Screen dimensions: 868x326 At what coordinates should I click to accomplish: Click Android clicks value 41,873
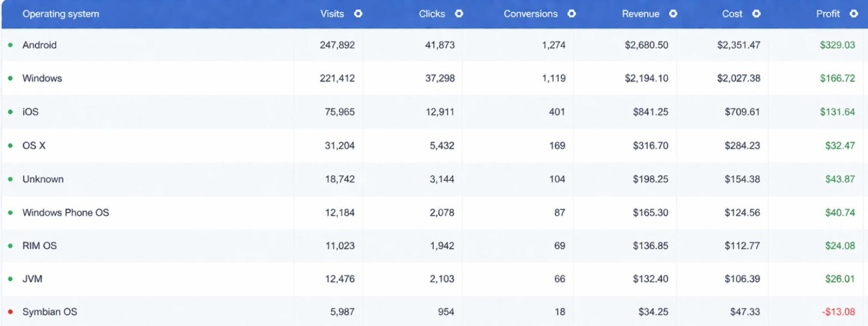(440, 45)
